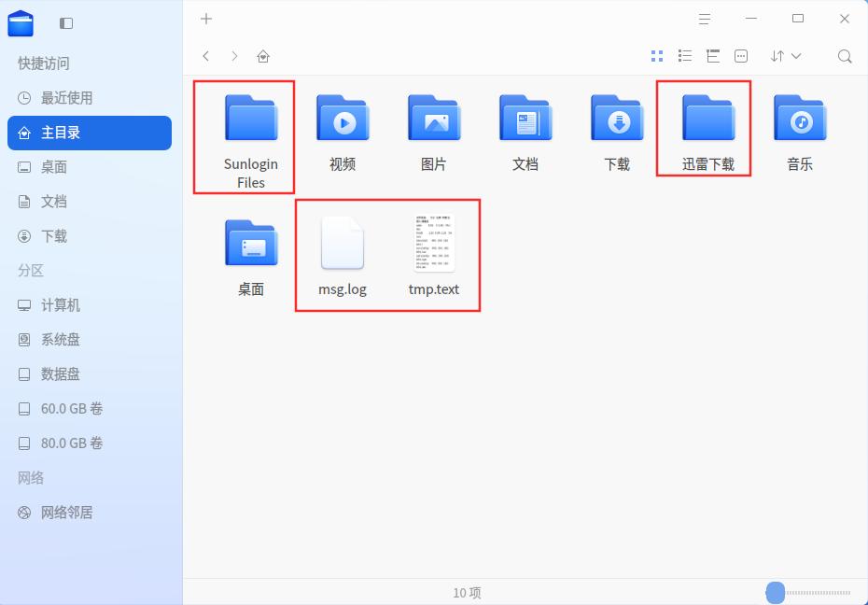This screenshot has height=605, width=868.
Task: Open 数据盘 partition in sidebar
Action: click(90, 374)
